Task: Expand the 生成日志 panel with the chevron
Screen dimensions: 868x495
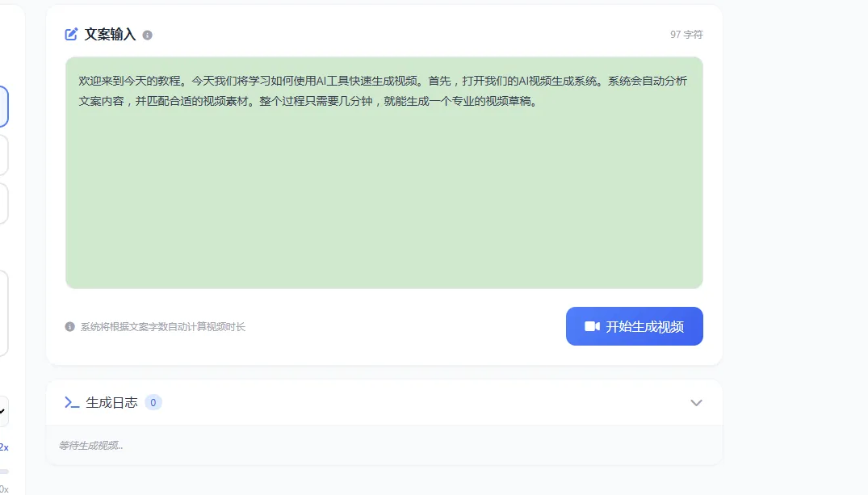Action: pyautogui.click(x=696, y=402)
